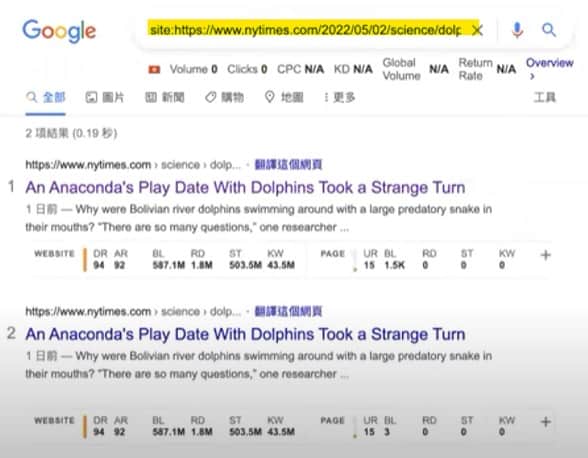Click RD 1.8M in first result website stats
Viewport: 588px width, 458px height.
202,265
